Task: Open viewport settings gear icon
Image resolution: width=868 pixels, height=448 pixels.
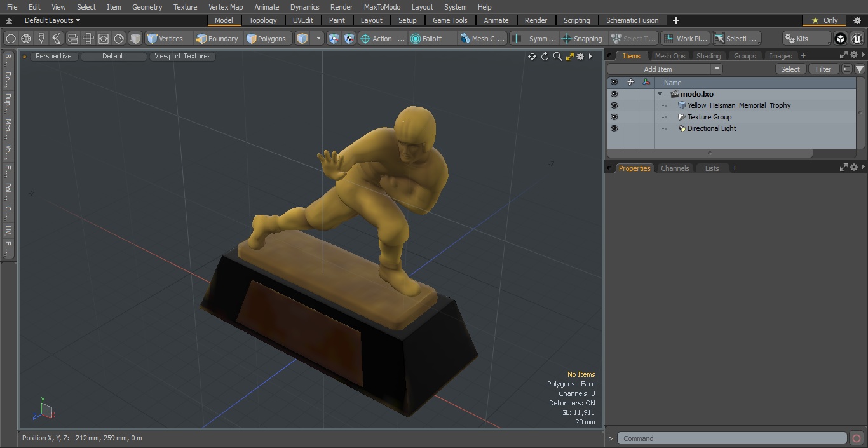Action: pyautogui.click(x=580, y=57)
